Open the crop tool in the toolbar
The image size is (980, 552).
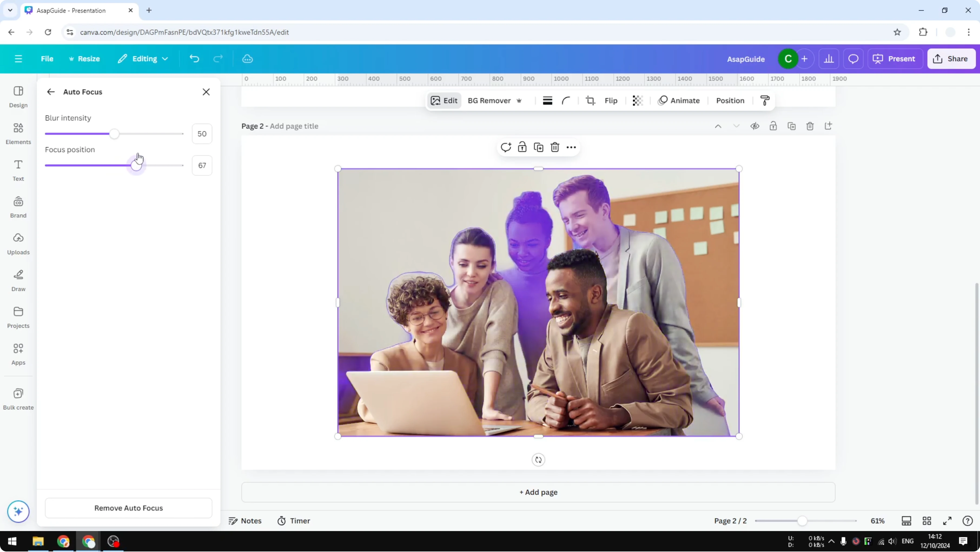[x=590, y=100]
